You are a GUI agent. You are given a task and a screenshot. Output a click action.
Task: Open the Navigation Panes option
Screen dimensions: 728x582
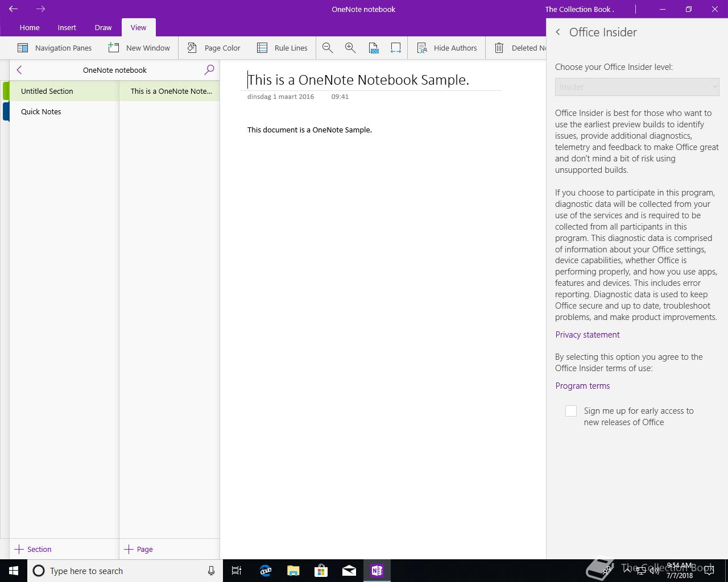click(x=55, y=48)
